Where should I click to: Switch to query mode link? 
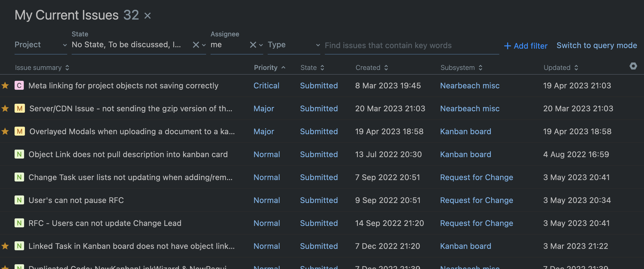597,45
